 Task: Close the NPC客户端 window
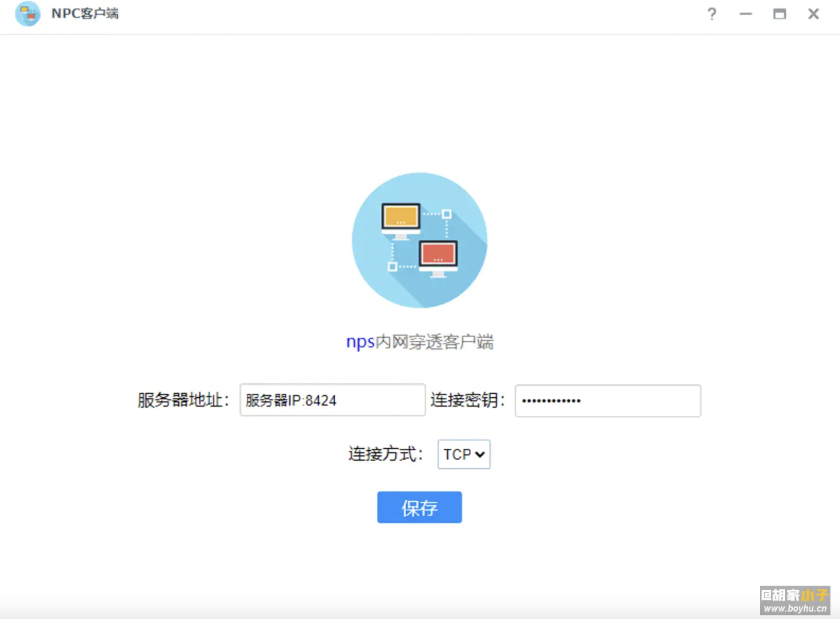pyautogui.click(x=814, y=14)
